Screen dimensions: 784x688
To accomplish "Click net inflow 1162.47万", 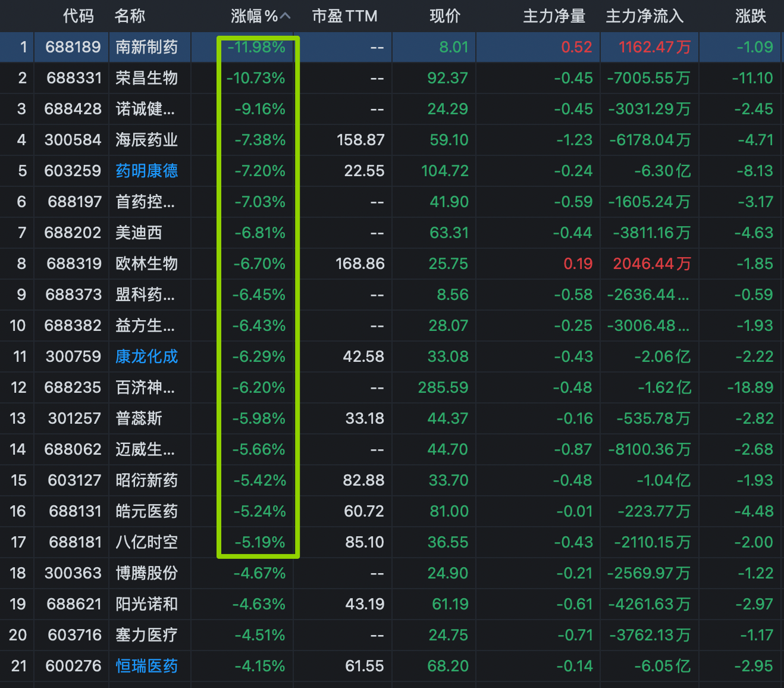I will pyautogui.click(x=654, y=47).
